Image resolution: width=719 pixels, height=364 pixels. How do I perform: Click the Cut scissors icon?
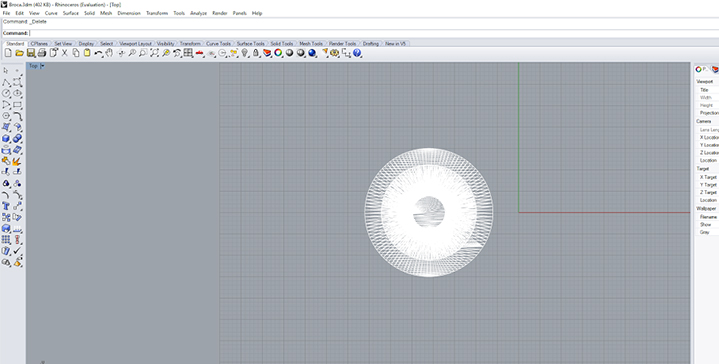point(64,53)
